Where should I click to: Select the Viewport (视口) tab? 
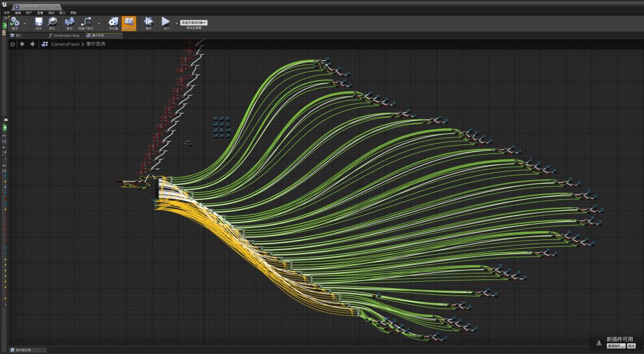[17, 36]
